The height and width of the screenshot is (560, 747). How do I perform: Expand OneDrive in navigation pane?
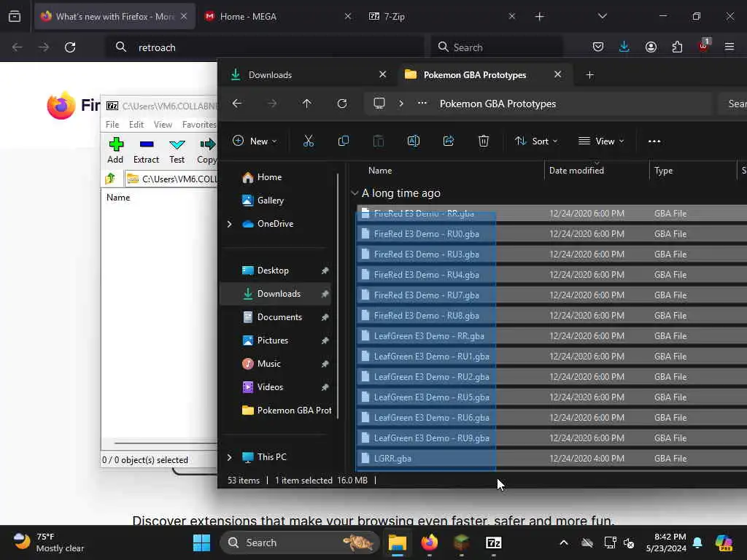click(230, 224)
